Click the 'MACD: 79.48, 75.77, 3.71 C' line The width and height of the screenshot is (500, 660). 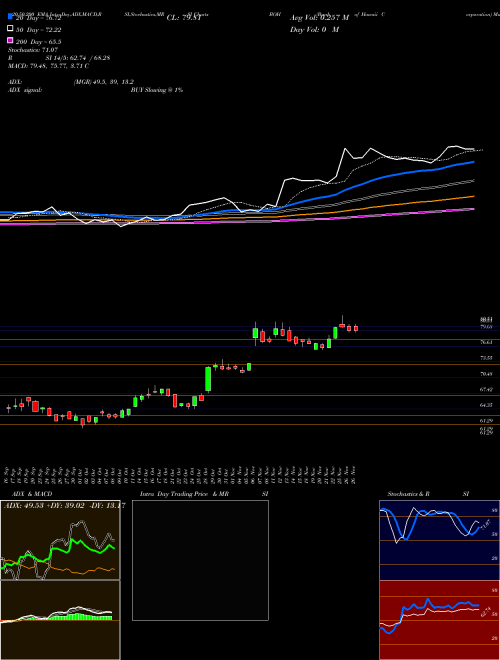pos(48,66)
